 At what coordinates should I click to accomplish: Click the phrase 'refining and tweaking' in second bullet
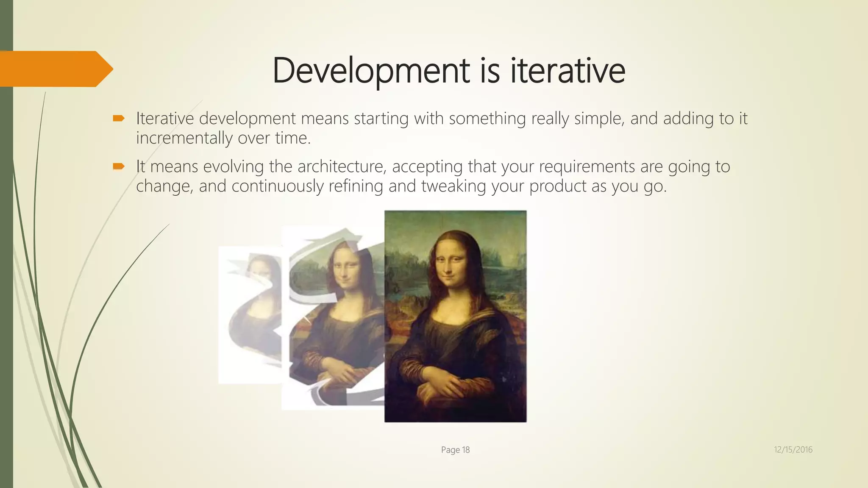[407, 186]
